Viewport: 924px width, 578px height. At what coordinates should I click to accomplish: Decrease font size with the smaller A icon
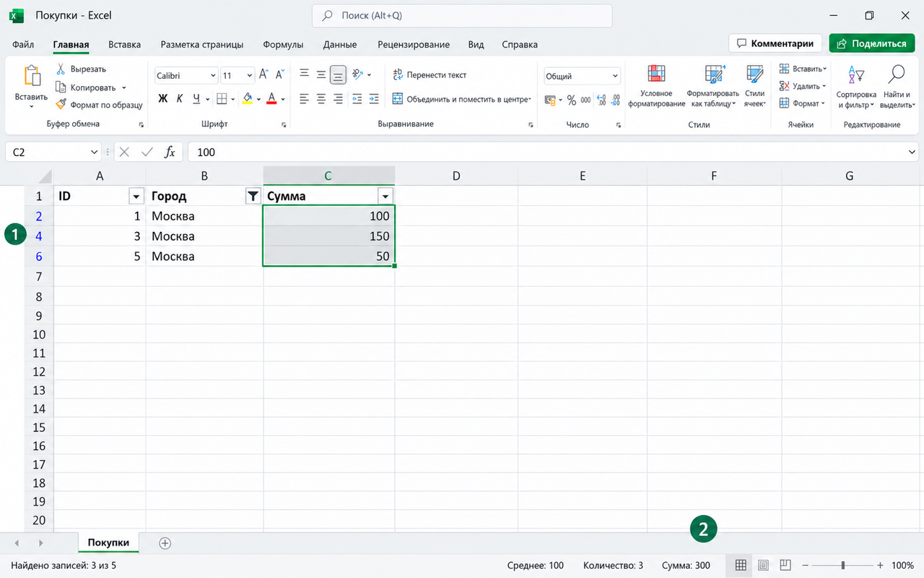tap(279, 74)
